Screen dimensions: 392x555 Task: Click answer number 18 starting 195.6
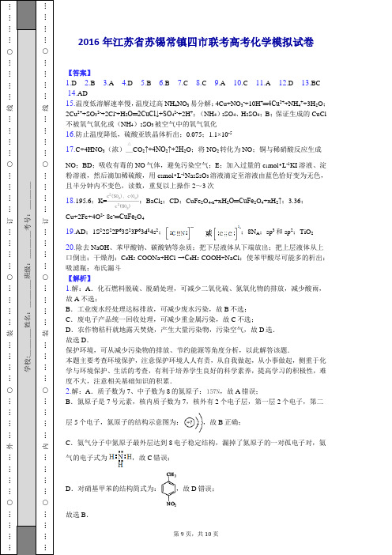pos(185,207)
